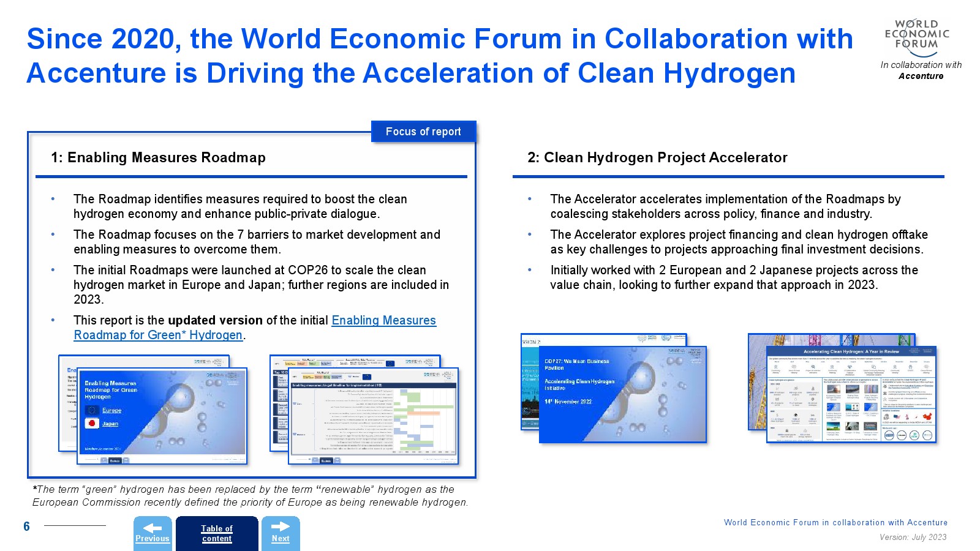Screen dimensions: 980x551
Task: Click the 2: Clean Hydrogen Project Accelerator heading
Action: (657, 157)
